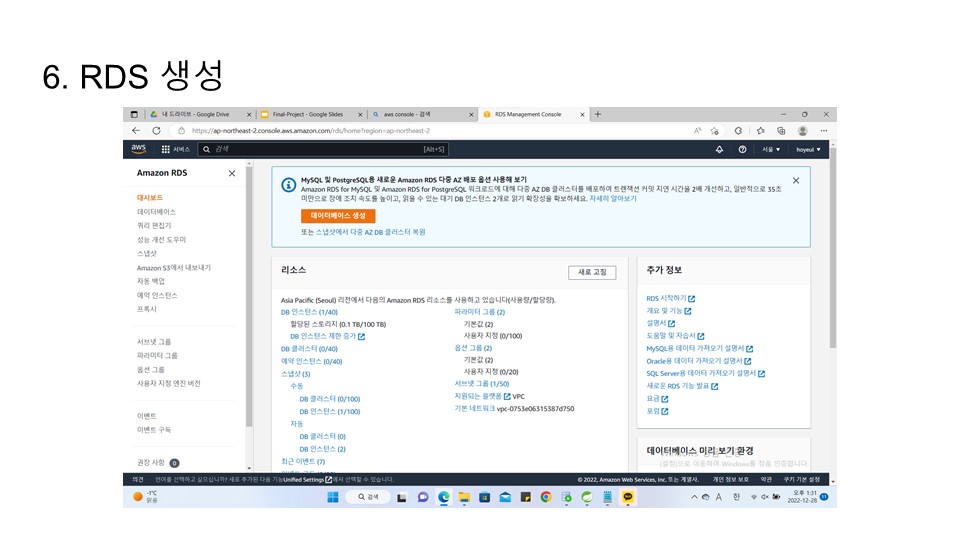The height and width of the screenshot is (540, 960).
Task: Open a new browser tab with plus
Action: [x=598, y=114]
